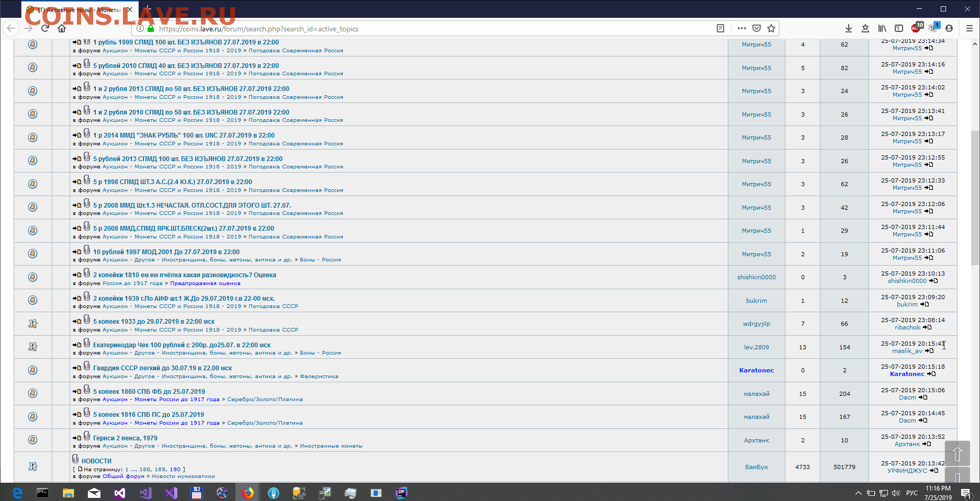
Task: Open the Mail app from taskbar
Action: (x=94, y=493)
